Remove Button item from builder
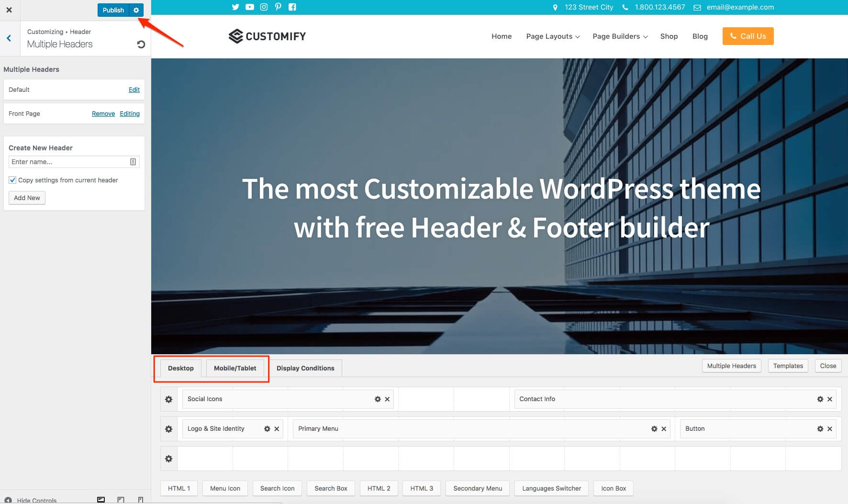This screenshot has height=504, width=848. tap(830, 429)
